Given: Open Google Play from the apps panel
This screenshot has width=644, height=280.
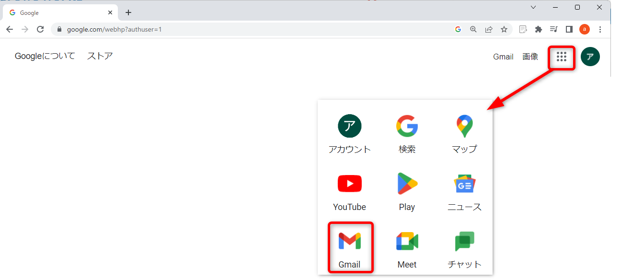Looking at the screenshot, I should [x=407, y=192].
